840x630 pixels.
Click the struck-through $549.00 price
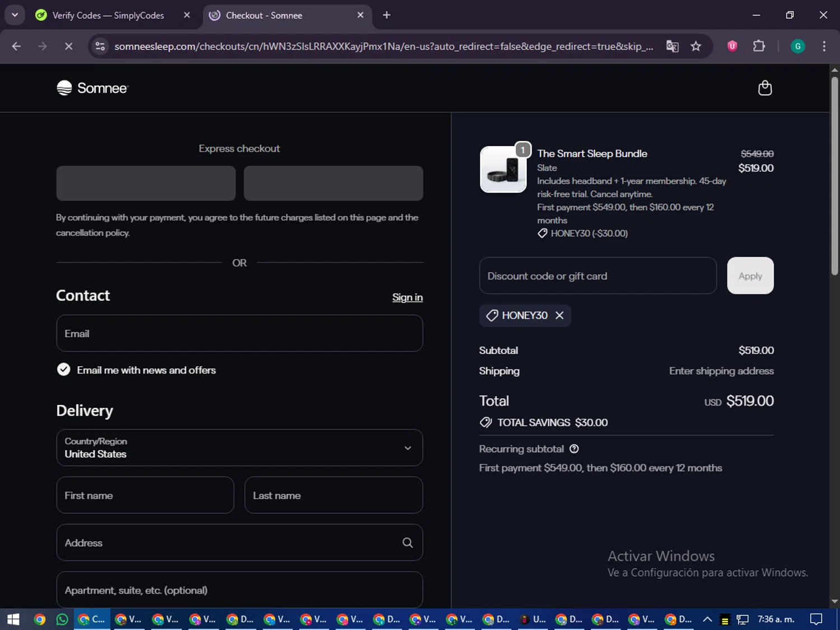click(x=757, y=153)
